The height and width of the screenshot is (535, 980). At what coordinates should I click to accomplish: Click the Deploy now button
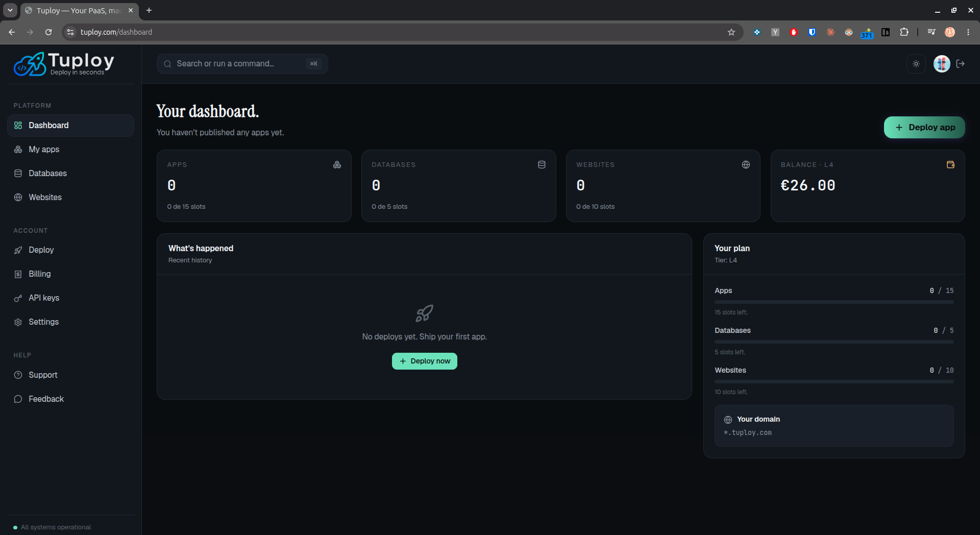click(x=424, y=361)
